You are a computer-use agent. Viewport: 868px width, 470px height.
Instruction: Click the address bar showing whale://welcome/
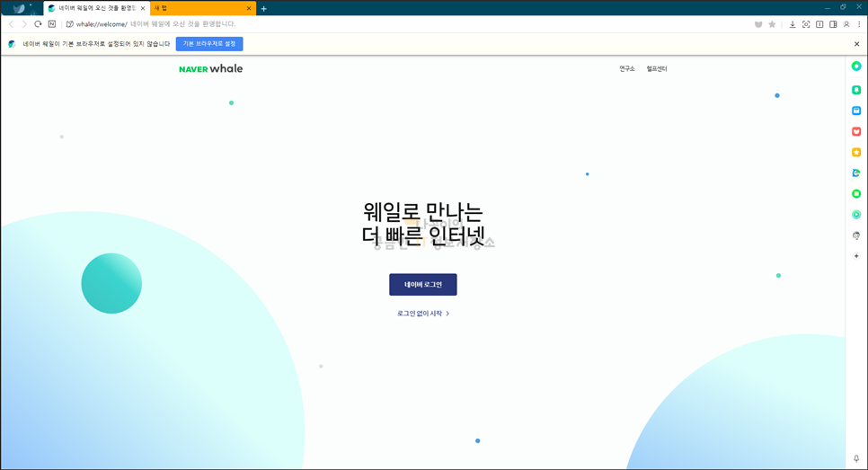(x=410, y=24)
